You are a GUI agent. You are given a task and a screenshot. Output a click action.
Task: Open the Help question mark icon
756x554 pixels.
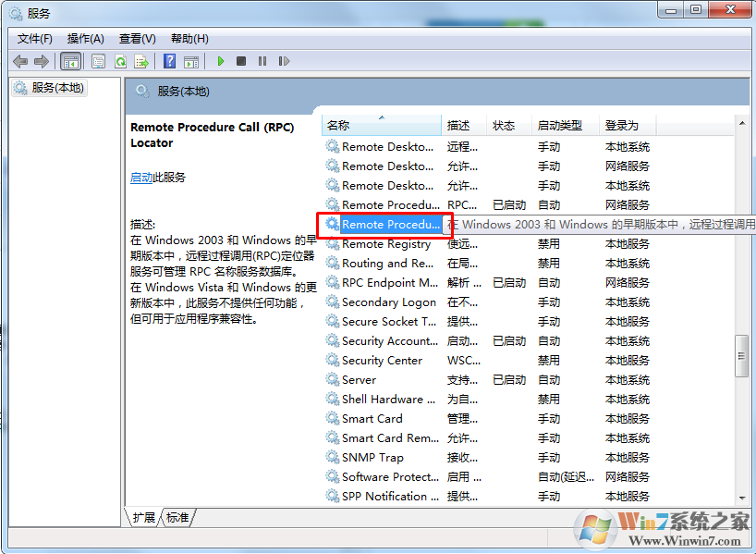click(170, 61)
